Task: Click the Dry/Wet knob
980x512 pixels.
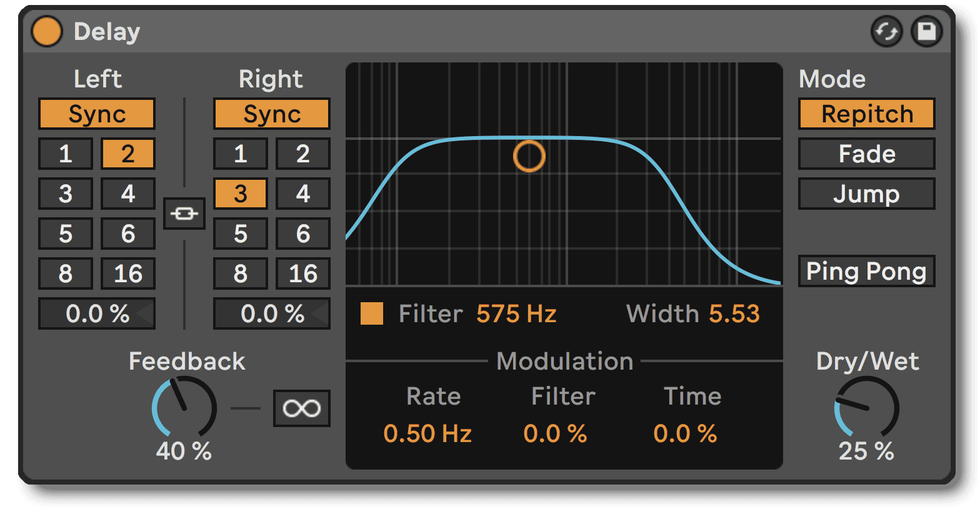Action: (x=867, y=408)
